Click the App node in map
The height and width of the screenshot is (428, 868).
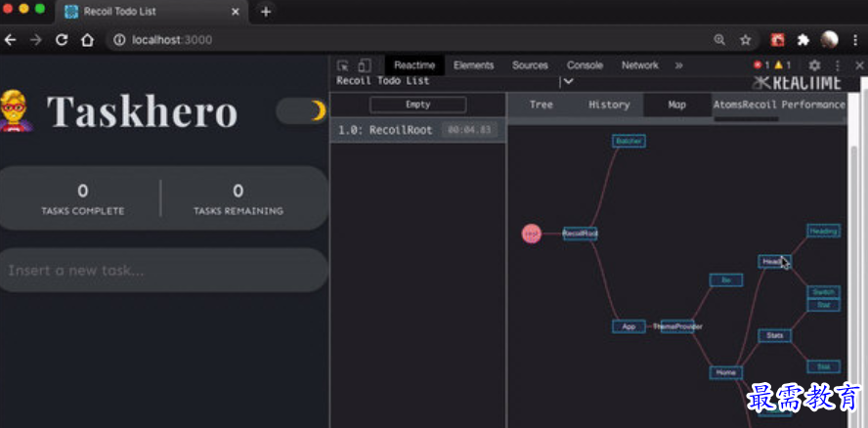[x=629, y=326]
